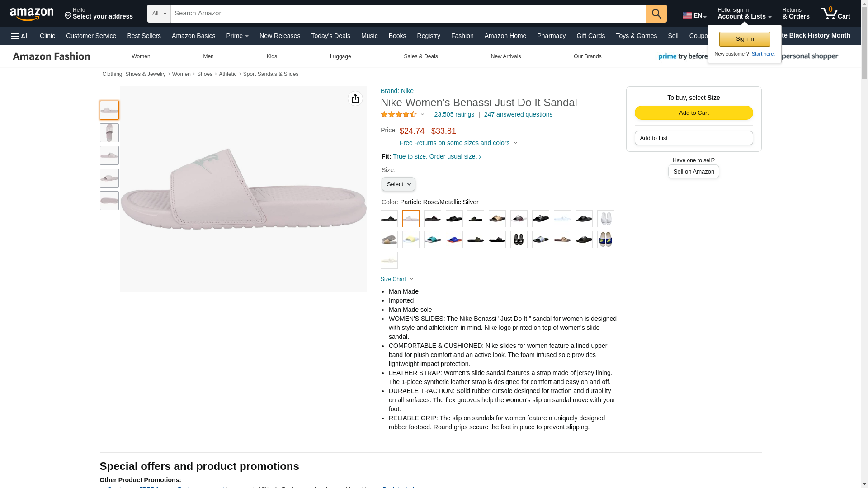
Task: Select the second product image thumbnail
Action: pyautogui.click(x=109, y=133)
